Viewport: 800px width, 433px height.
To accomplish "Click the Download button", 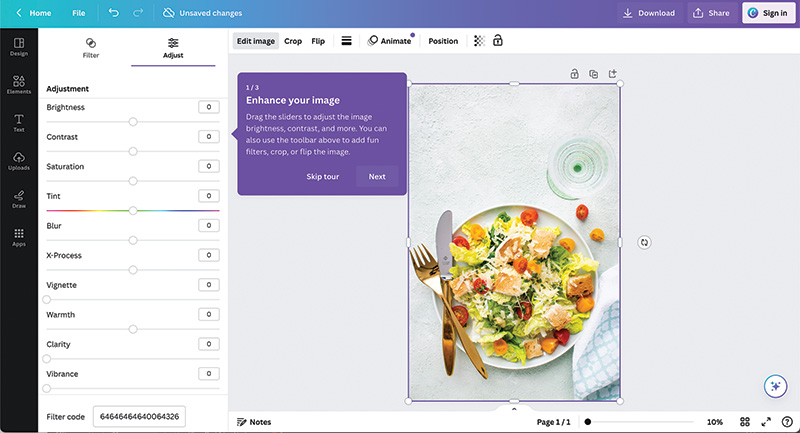I will 648,13.
